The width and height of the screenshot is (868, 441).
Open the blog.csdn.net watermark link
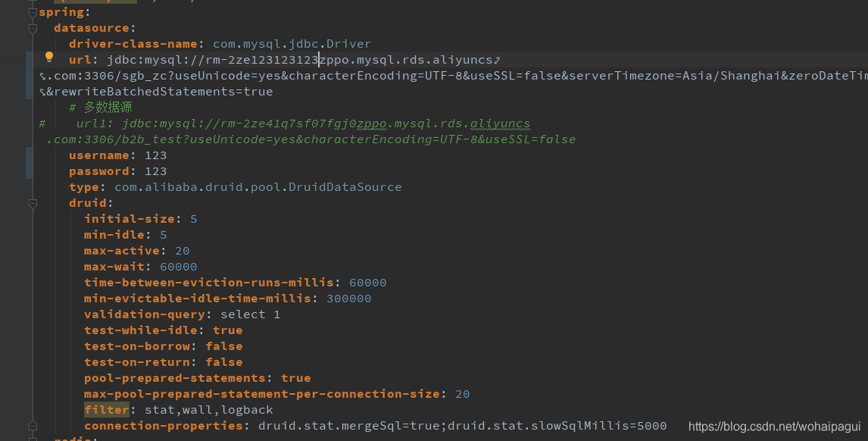(x=774, y=427)
